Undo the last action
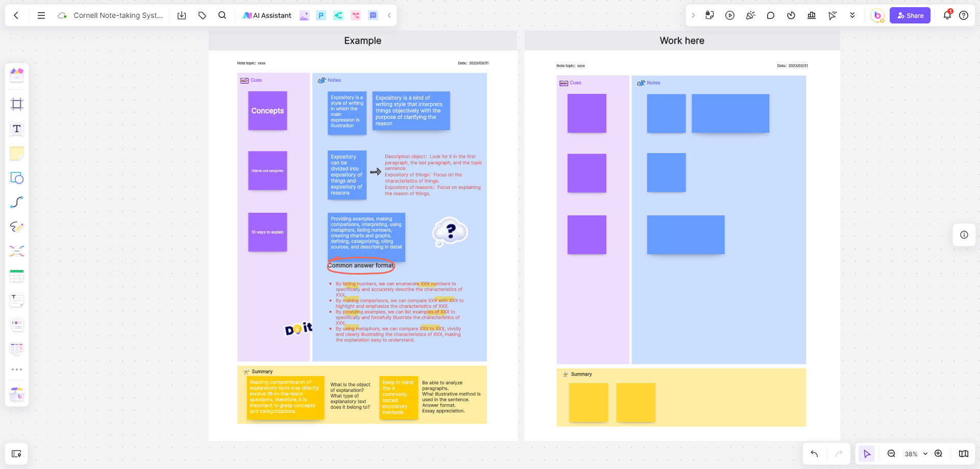This screenshot has width=980, height=469. click(x=814, y=454)
